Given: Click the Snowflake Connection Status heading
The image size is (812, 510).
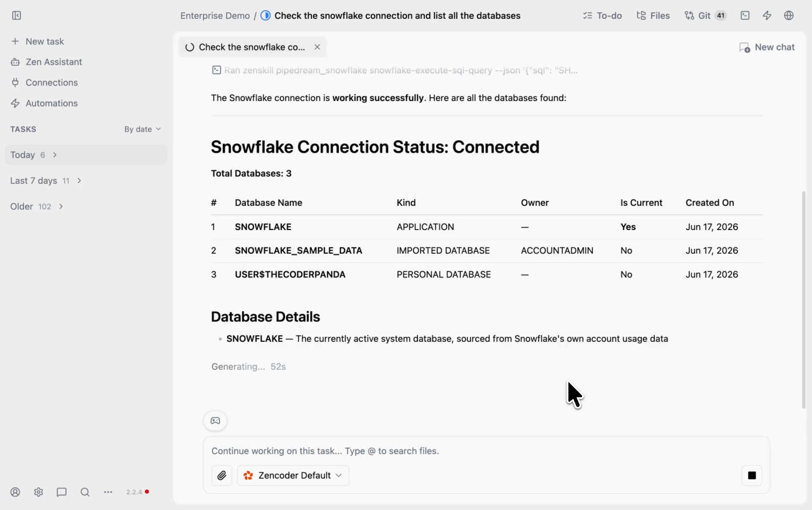Looking at the screenshot, I should (375, 147).
